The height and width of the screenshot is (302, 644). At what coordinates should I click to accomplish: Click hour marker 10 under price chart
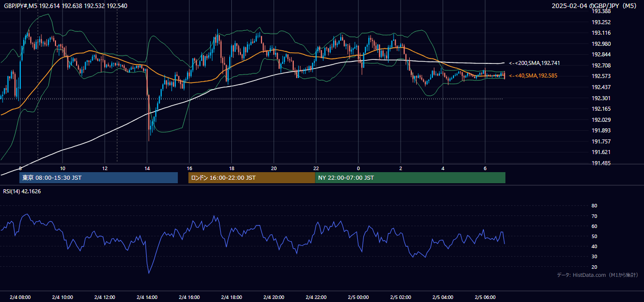[62, 168]
